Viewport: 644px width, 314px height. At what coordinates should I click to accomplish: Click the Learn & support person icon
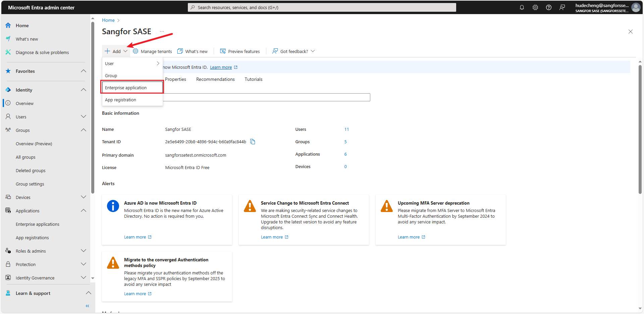pos(8,293)
